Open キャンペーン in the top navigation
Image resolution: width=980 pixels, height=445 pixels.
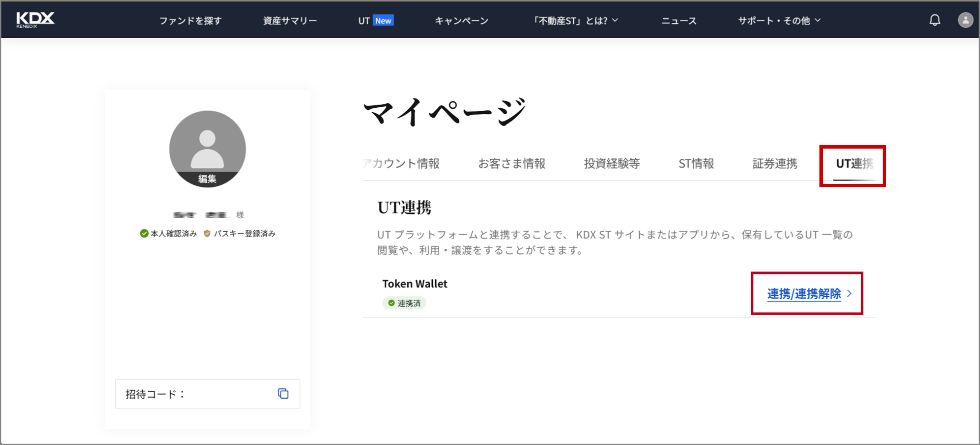tap(461, 21)
